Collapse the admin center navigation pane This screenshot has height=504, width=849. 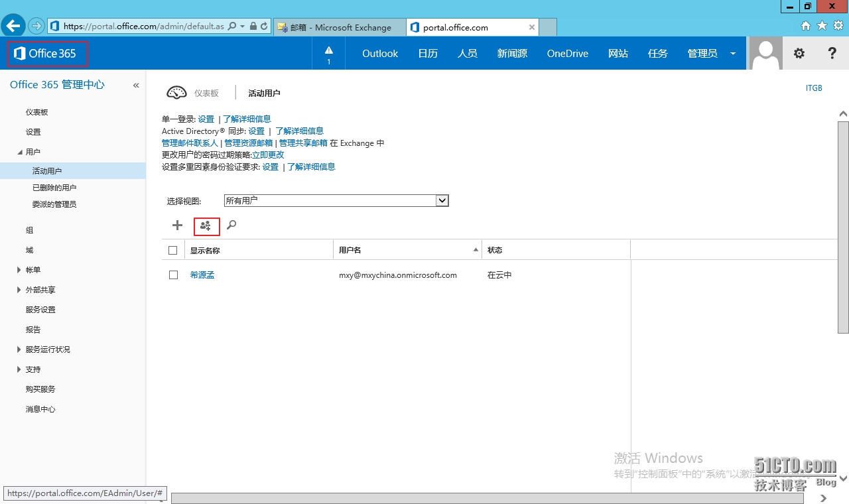coord(136,86)
